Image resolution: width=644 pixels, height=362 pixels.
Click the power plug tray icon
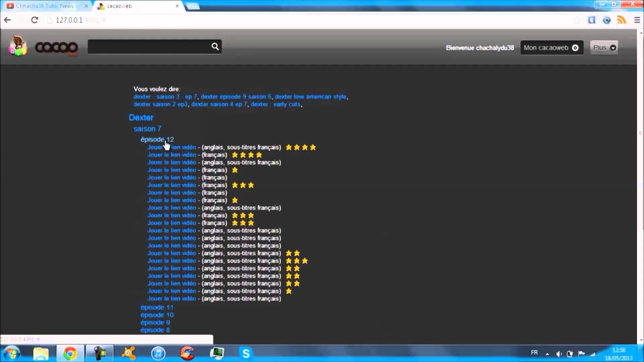(570, 353)
